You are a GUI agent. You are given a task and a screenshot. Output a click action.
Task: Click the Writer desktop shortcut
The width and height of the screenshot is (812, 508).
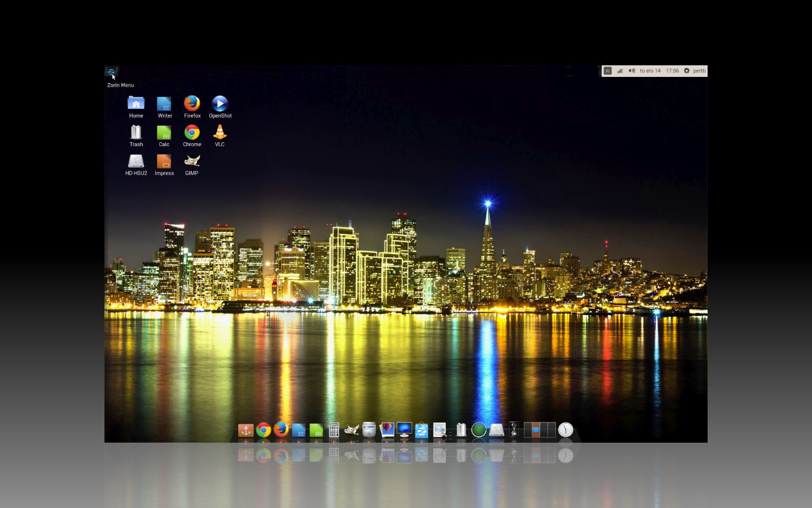point(164,104)
